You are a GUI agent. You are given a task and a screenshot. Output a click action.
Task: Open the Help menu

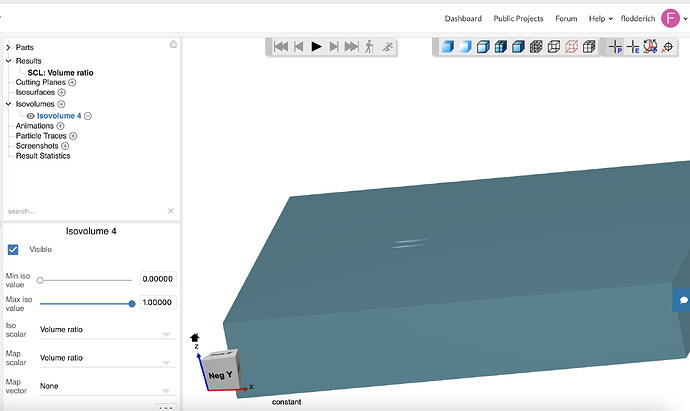[600, 18]
